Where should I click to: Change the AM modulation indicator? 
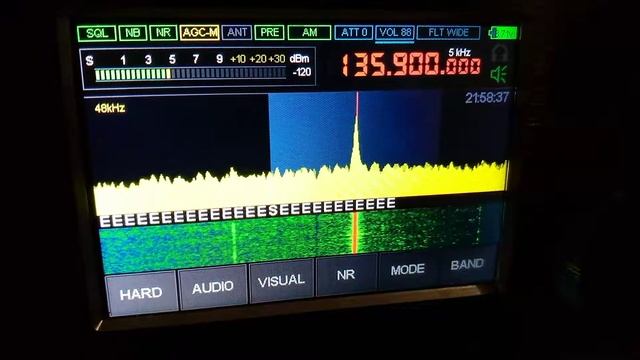pyautogui.click(x=309, y=33)
